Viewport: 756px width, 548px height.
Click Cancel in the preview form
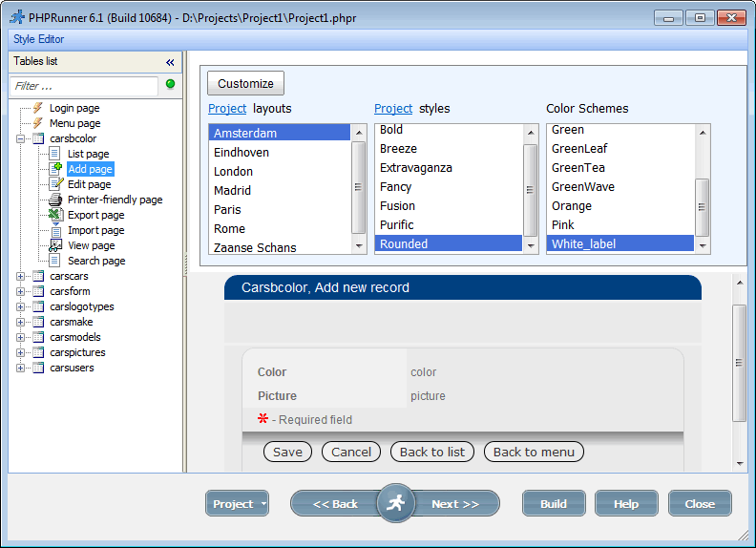(351, 452)
